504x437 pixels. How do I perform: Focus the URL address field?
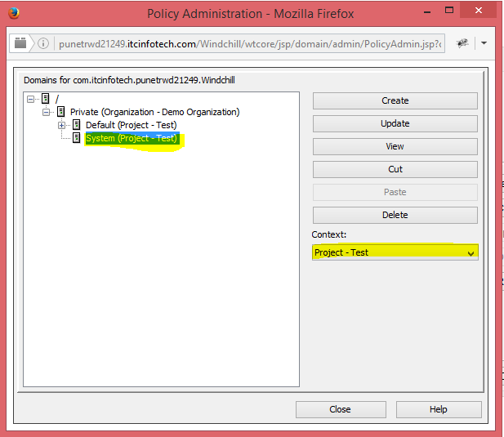tap(250, 44)
